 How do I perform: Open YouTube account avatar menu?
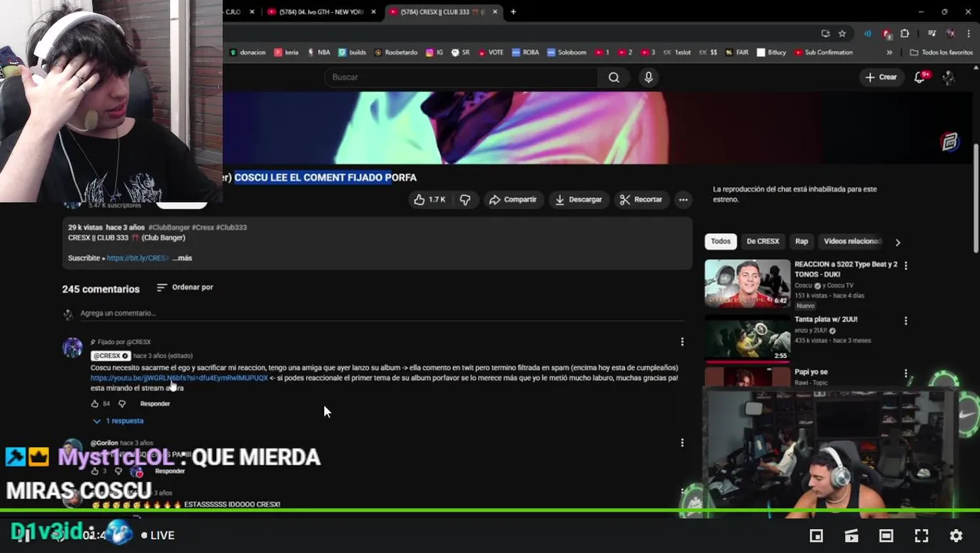click(x=948, y=77)
